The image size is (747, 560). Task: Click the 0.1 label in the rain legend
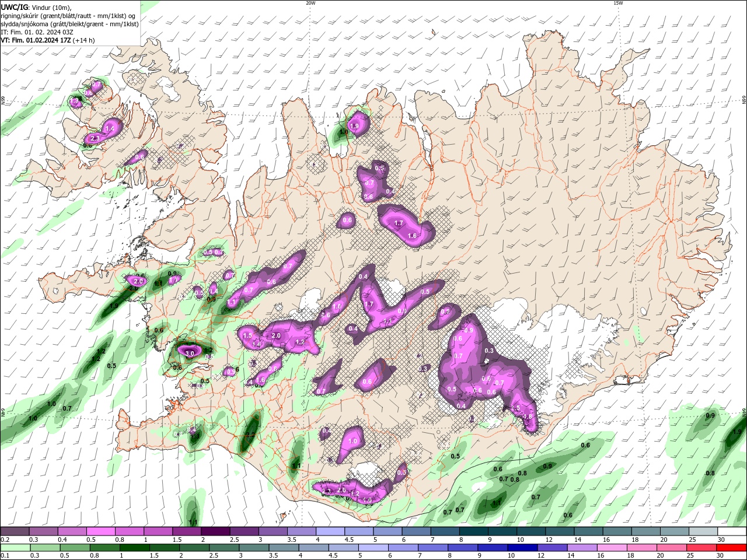coord(4,556)
